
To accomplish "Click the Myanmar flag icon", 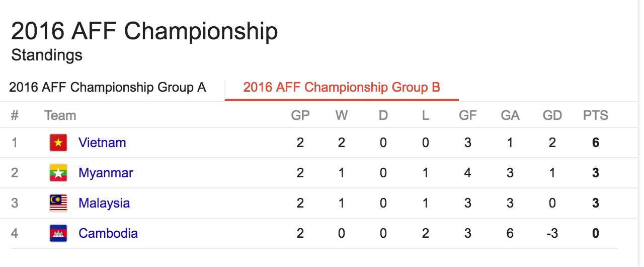I will (58, 173).
